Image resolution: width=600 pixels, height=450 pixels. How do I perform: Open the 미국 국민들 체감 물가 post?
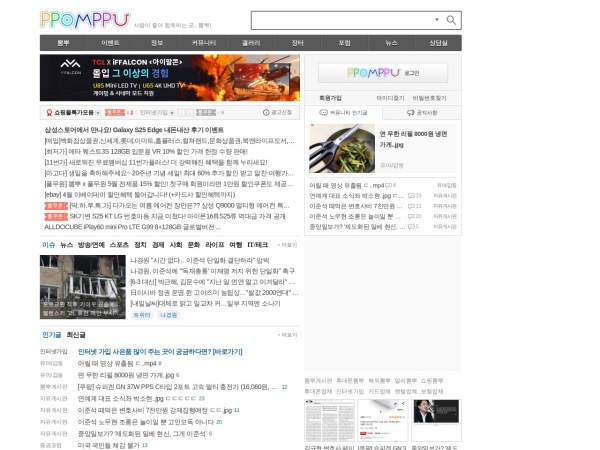point(109,445)
